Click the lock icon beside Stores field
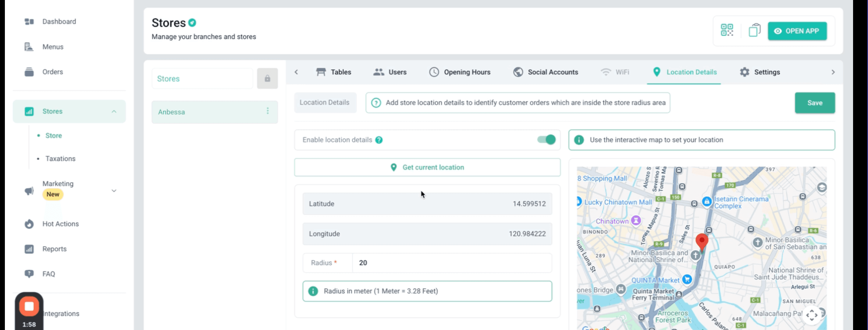The image size is (868, 330). [267, 79]
